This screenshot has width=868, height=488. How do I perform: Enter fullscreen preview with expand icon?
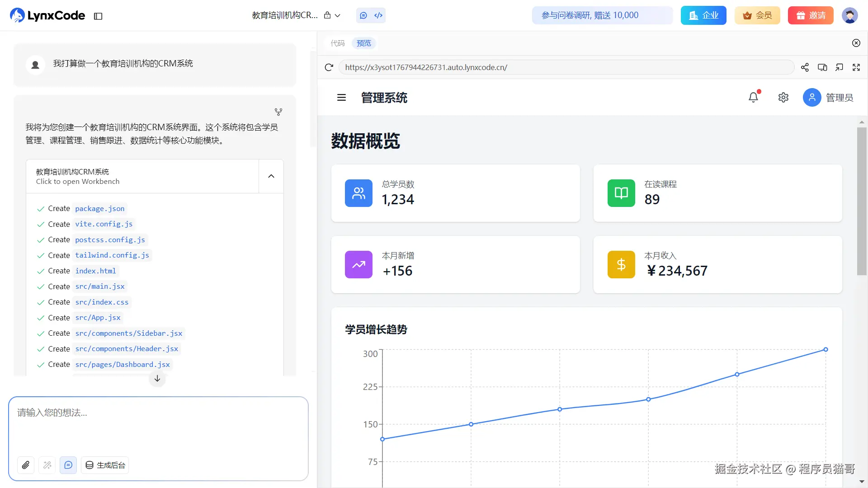click(x=856, y=67)
